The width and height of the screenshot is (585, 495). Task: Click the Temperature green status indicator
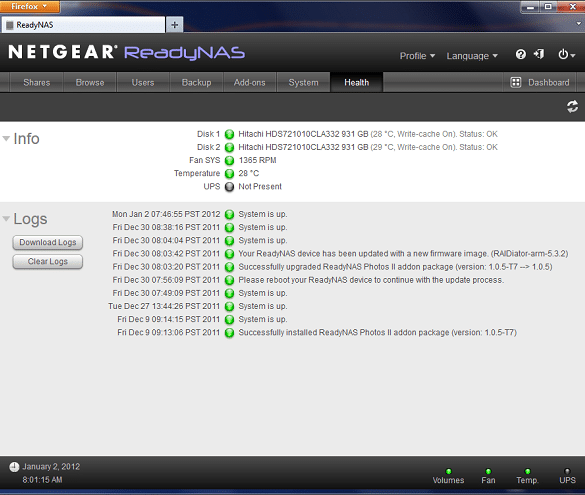(229, 173)
